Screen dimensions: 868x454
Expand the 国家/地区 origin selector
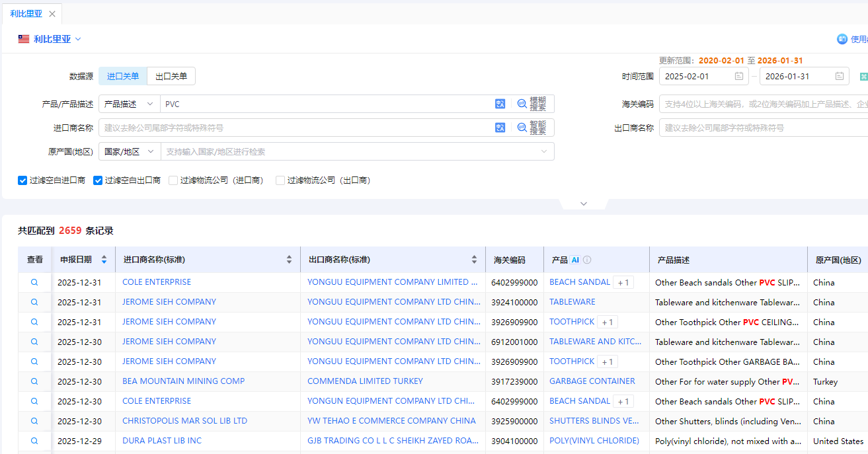point(129,151)
